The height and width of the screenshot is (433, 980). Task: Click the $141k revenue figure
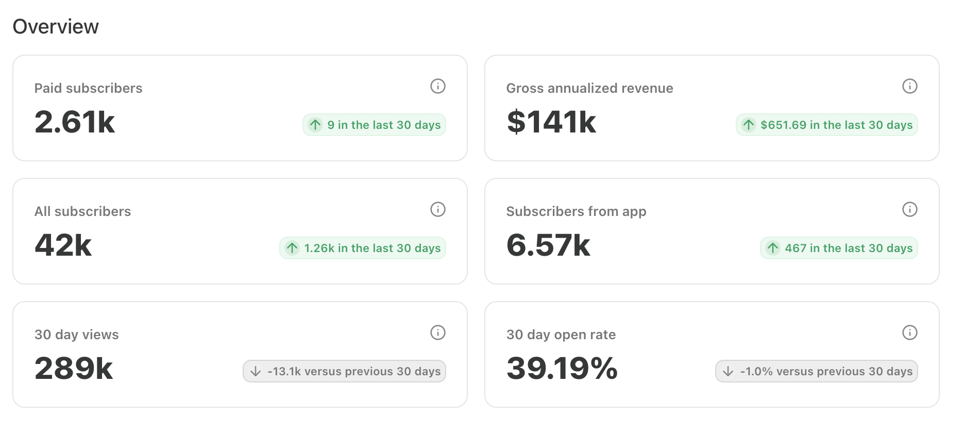(551, 122)
